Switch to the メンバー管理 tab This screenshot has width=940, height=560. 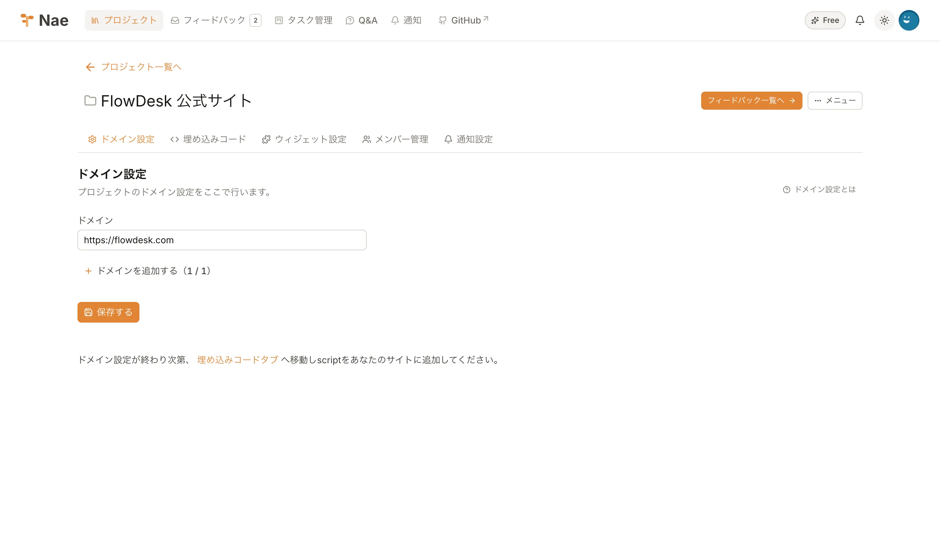(x=395, y=139)
